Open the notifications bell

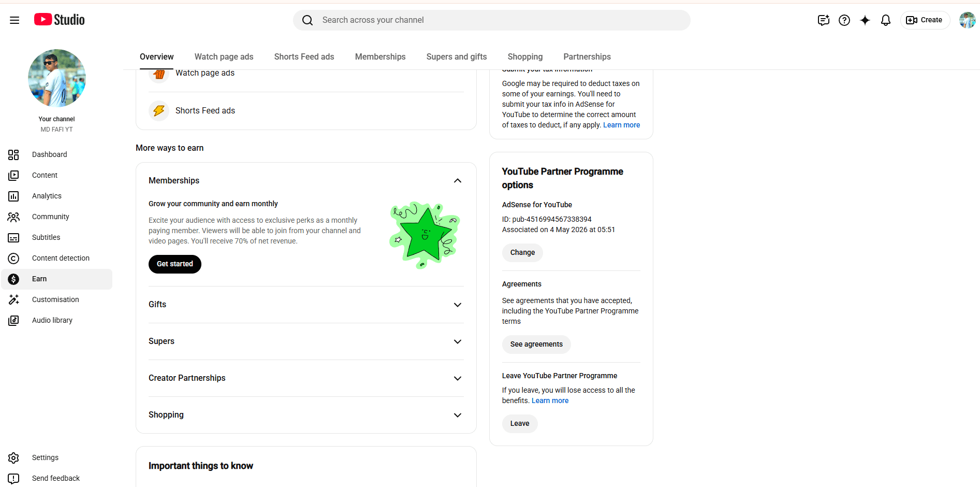click(x=886, y=20)
